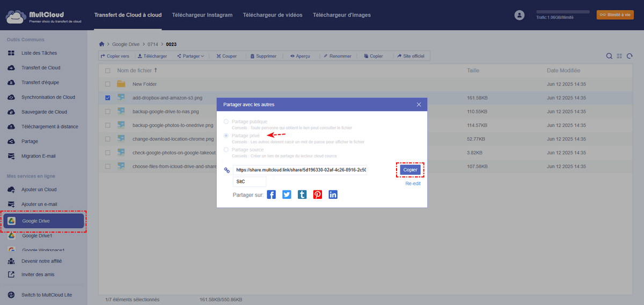
Task: Share on LinkedIn
Action: click(333, 195)
